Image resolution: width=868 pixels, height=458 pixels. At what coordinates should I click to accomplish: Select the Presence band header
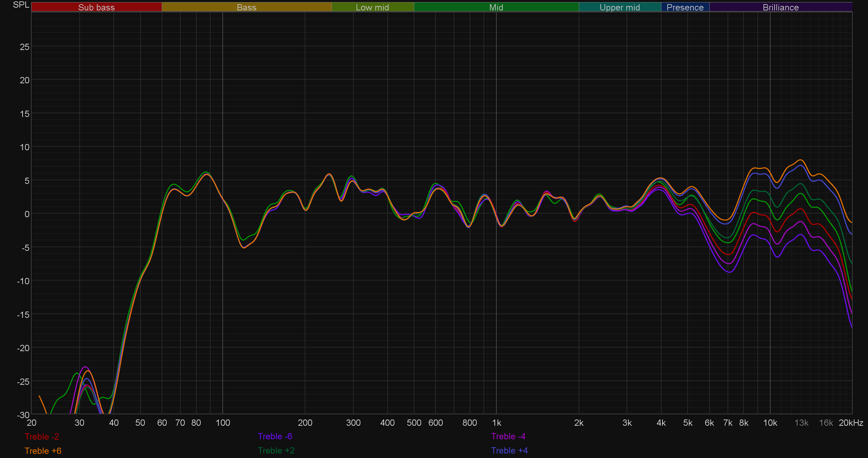point(685,7)
